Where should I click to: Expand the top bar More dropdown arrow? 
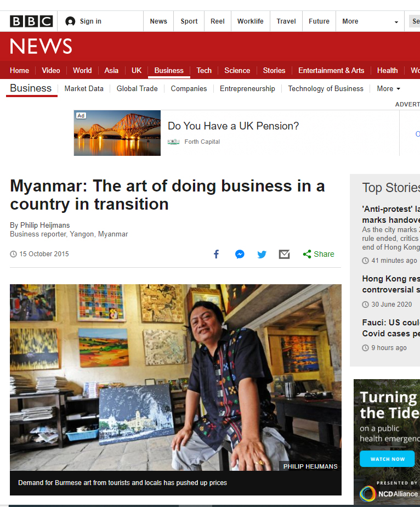click(x=396, y=22)
